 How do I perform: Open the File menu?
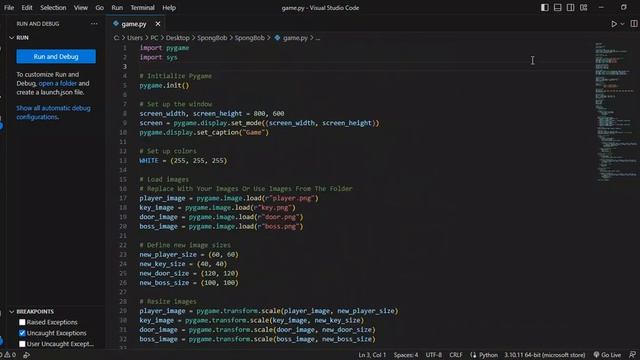9,8
